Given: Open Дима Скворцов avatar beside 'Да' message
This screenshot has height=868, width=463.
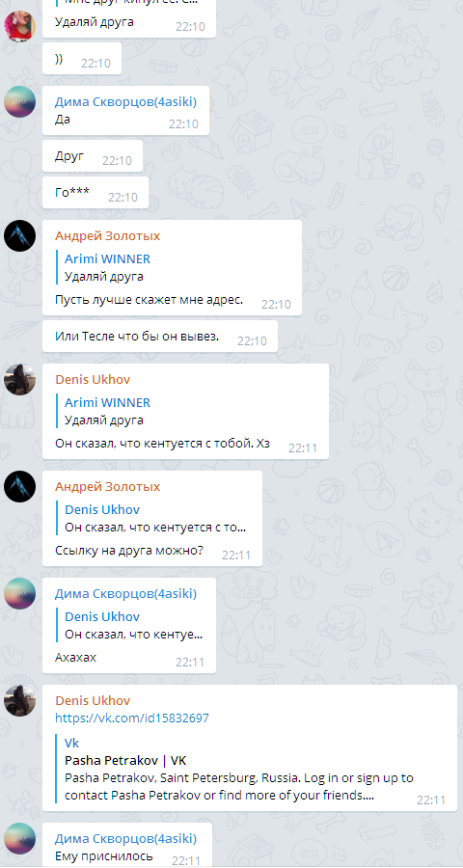Looking at the screenshot, I should (20, 102).
